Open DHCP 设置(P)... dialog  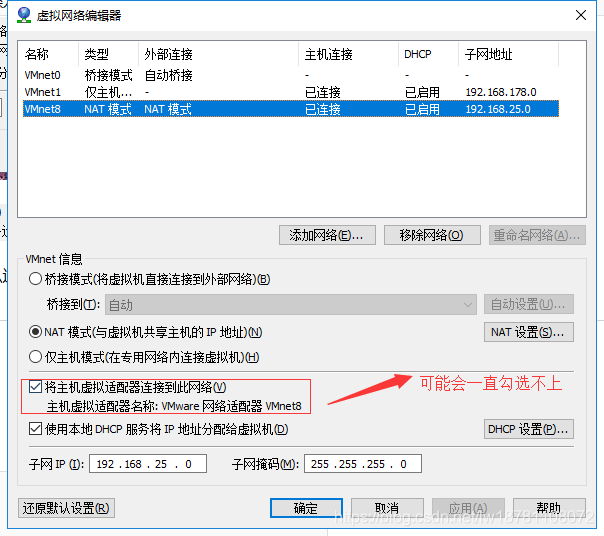click(528, 429)
